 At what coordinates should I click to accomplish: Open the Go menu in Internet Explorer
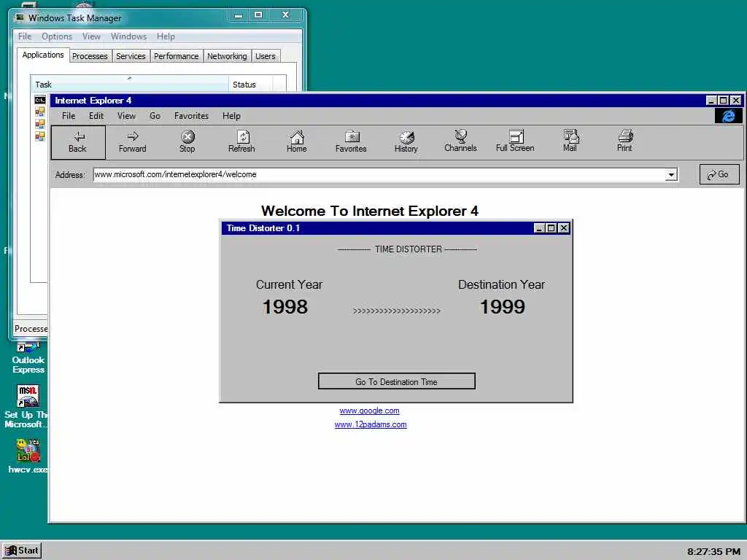[x=155, y=116]
